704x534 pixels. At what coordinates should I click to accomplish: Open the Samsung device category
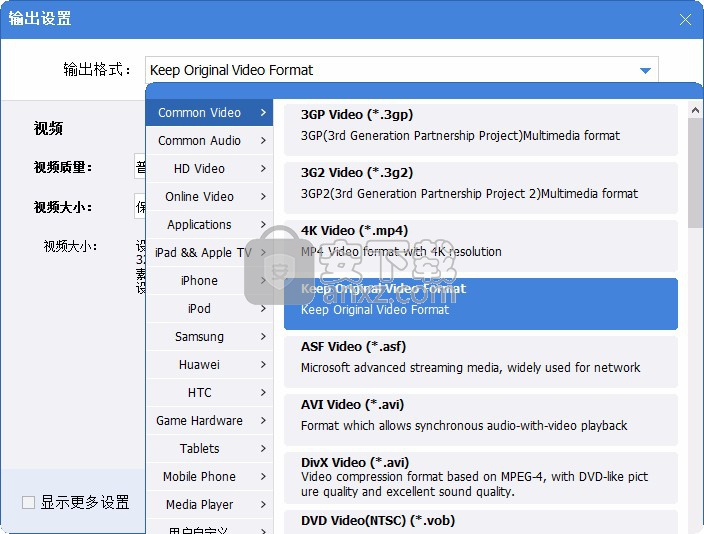(x=209, y=336)
